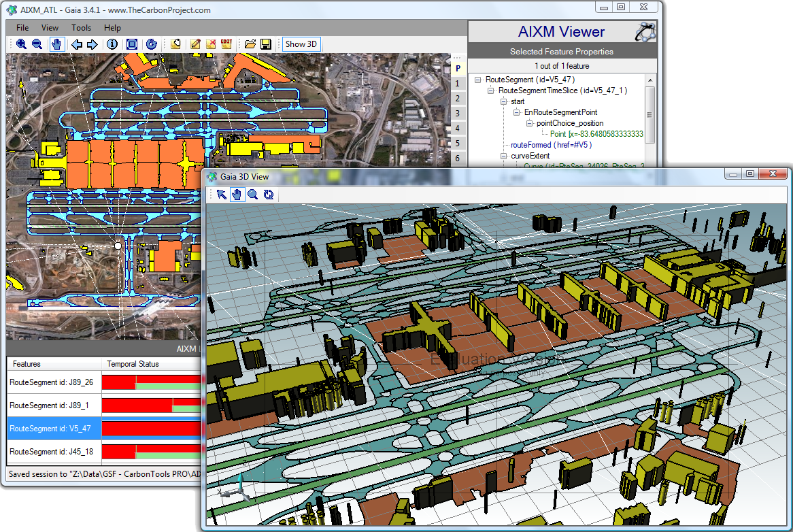Collapse the curveExtent node
This screenshot has width=793, height=532.
(x=504, y=156)
